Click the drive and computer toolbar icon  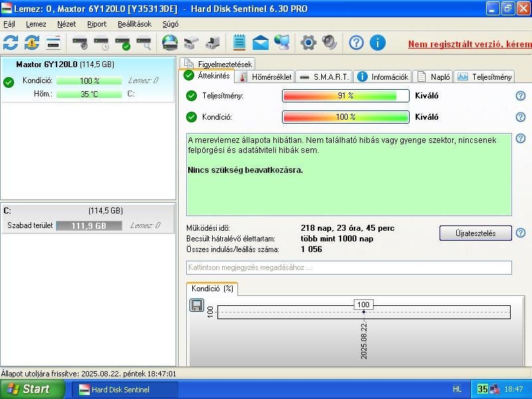(x=213, y=43)
